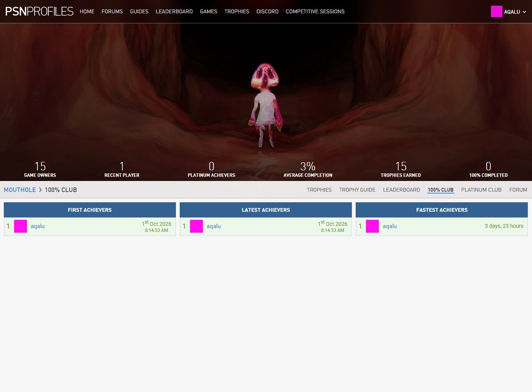Click the Latest Achievers avatar thumbnail
The width and height of the screenshot is (532, 392).
click(196, 226)
